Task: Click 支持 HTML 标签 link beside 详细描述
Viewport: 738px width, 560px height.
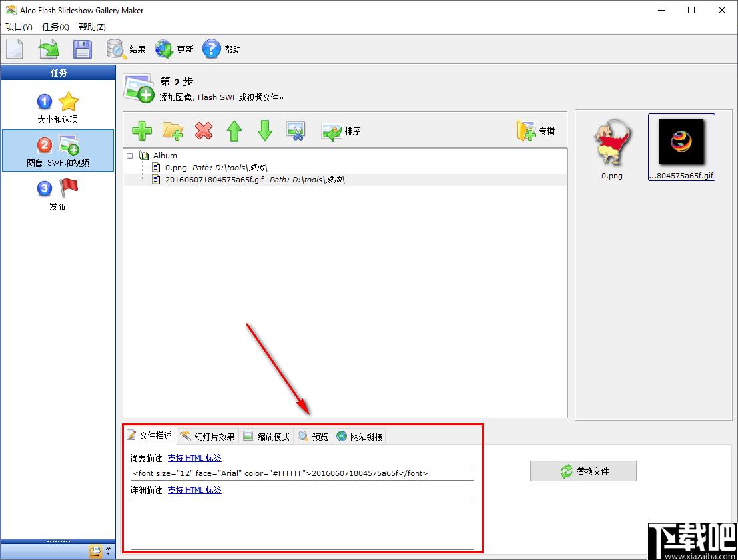Action: 194,490
